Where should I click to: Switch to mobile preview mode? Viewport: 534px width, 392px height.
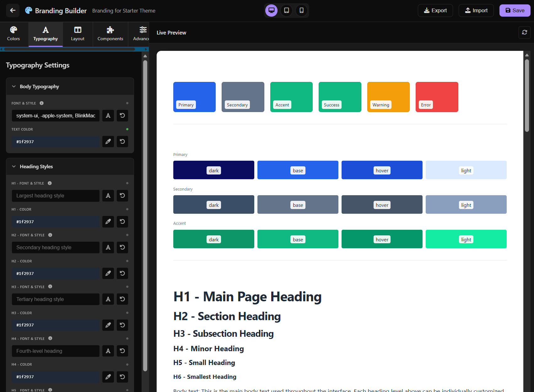302,10
